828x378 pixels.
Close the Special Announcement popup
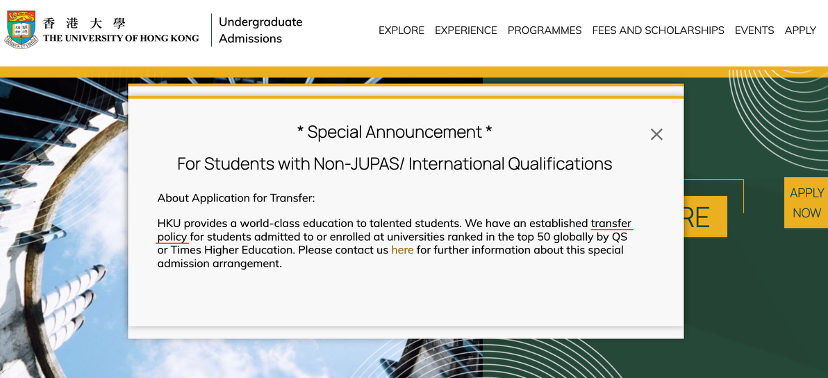point(656,135)
